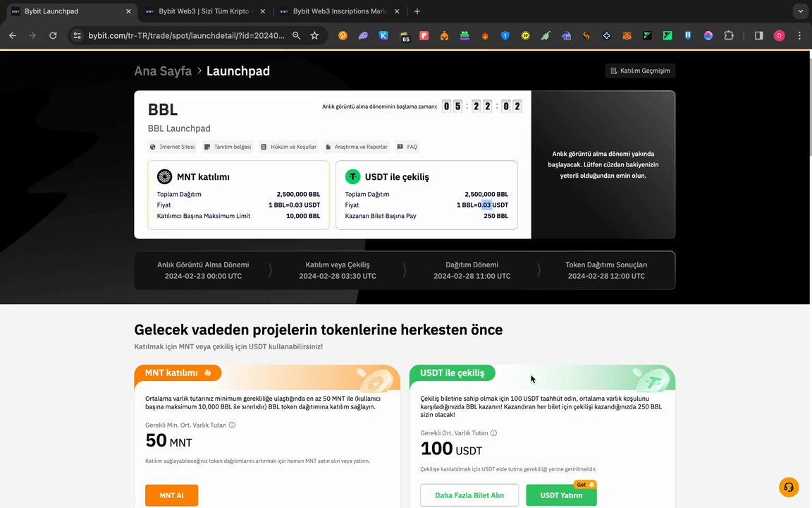Click the USDT Yatırın button
The width and height of the screenshot is (812, 508).
[561, 495]
